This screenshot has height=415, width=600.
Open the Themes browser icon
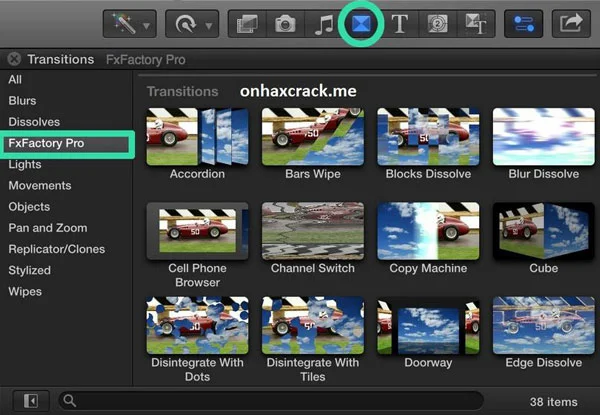click(476, 24)
